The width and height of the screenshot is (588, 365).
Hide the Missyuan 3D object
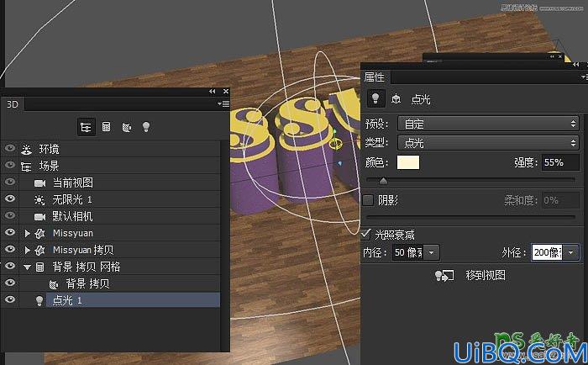click(10, 232)
